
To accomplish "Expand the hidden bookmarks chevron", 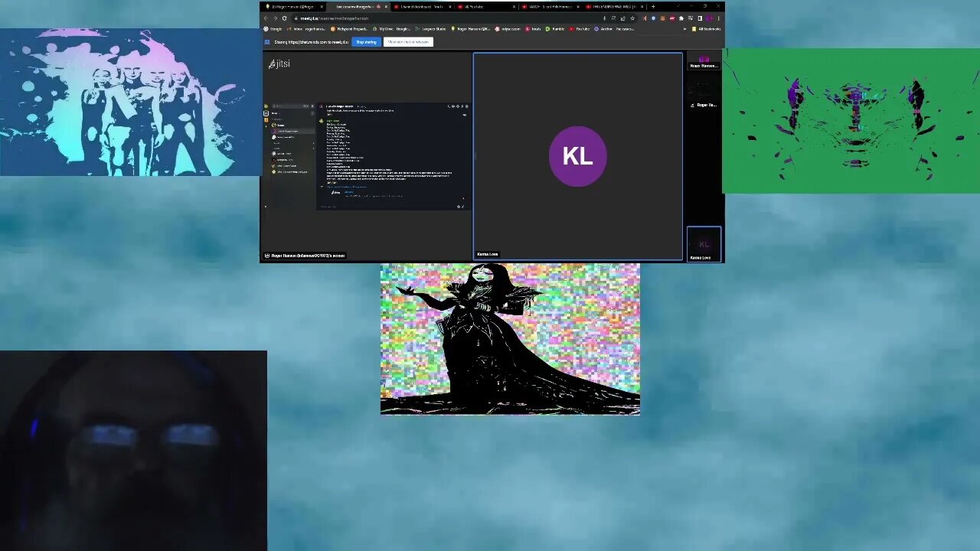I will click(684, 28).
